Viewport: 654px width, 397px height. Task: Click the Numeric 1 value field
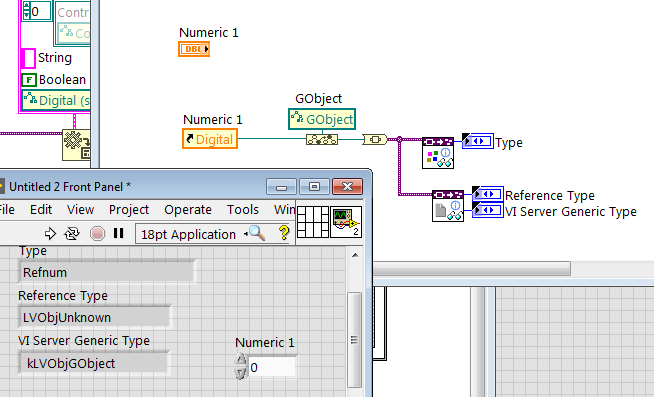pos(272,367)
